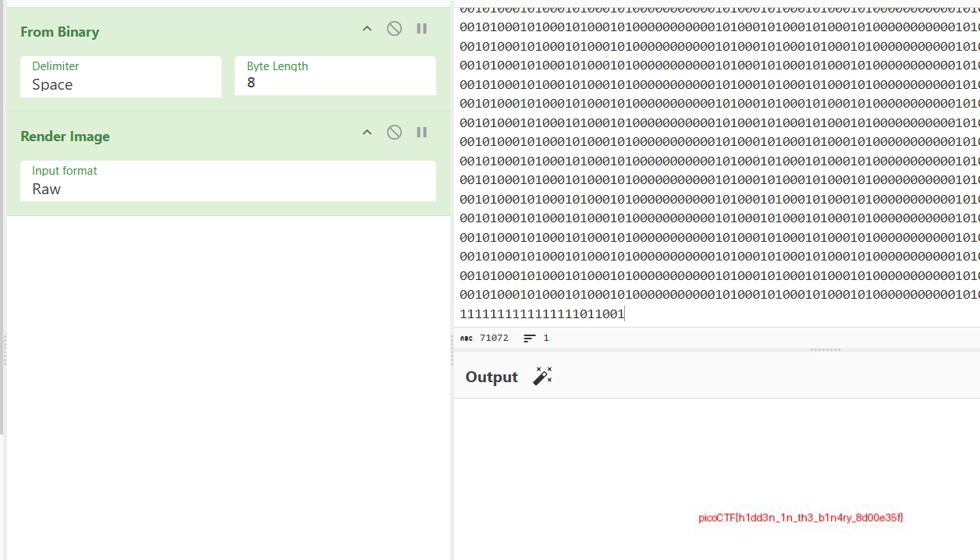Image resolution: width=980 pixels, height=560 pixels.
Task: Click the character count icon in status bar
Action: (x=467, y=338)
